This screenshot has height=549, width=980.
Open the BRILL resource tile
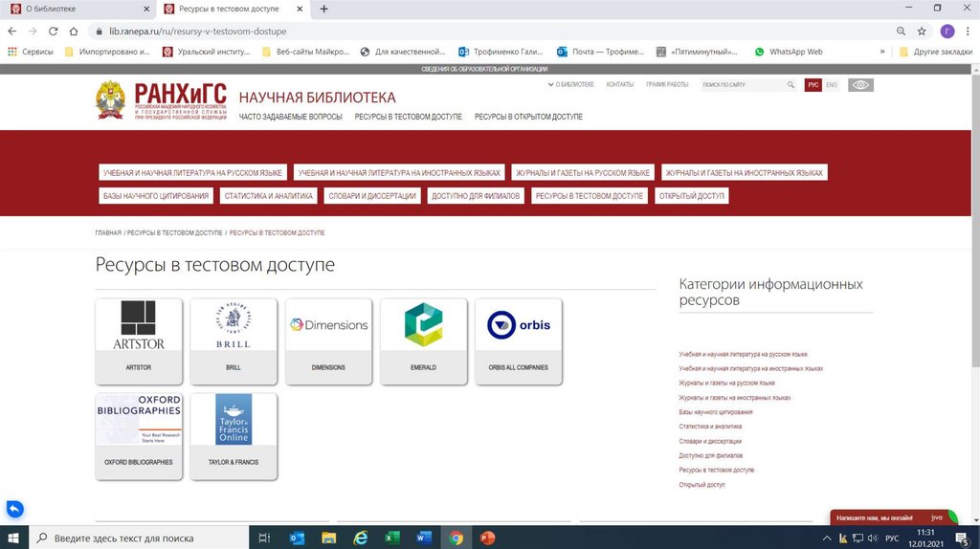click(234, 341)
